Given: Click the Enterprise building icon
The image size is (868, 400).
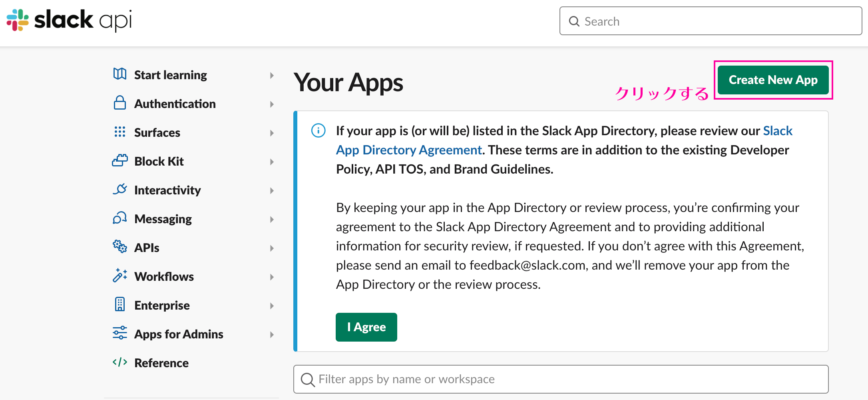Looking at the screenshot, I should pos(119,304).
